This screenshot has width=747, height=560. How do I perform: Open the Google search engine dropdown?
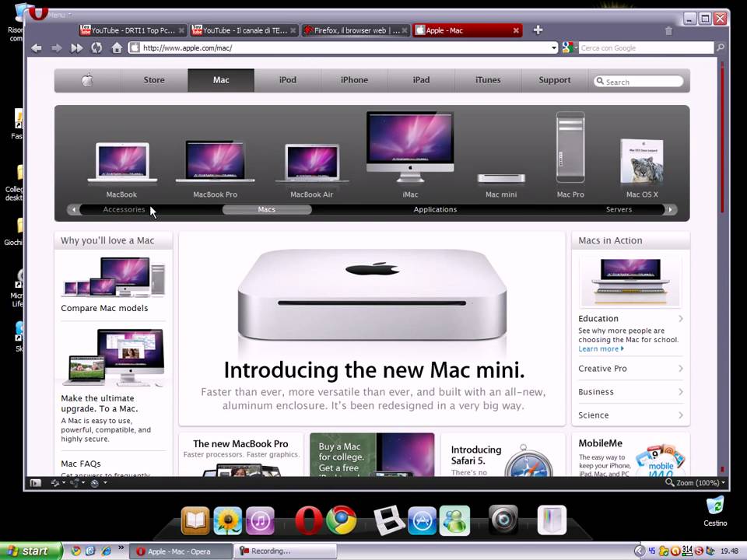[x=570, y=47]
